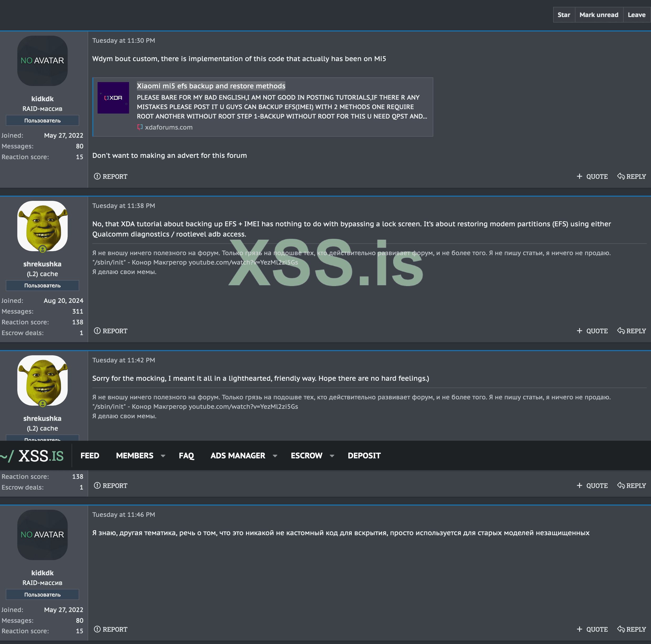Reply to the 11:30 PM post
The width and height of the screenshot is (651, 644).
(x=631, y=176)
